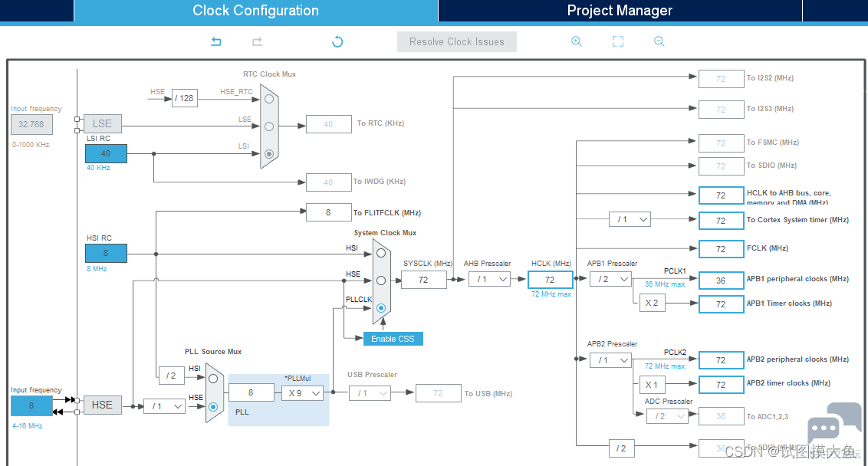Click the To ADC1,2,3 value box
This screenshot has height=466, width=868.
[x=722, y=416]
